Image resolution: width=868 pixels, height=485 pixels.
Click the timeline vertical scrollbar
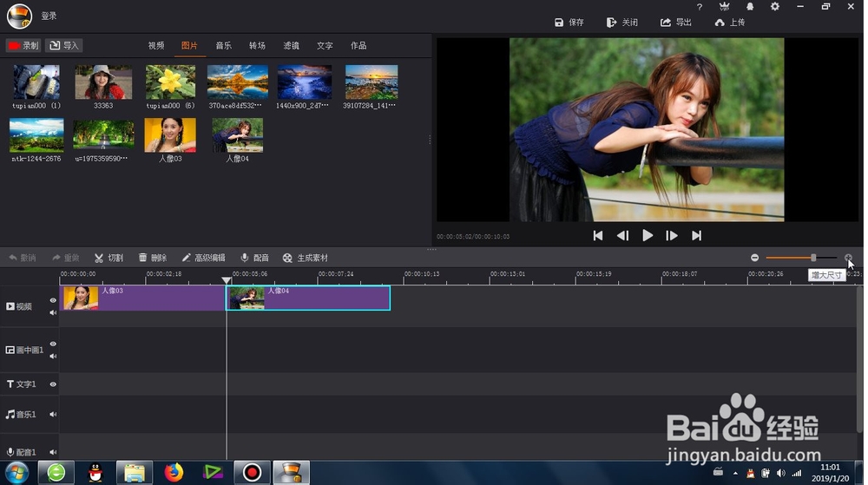[859, 359]
